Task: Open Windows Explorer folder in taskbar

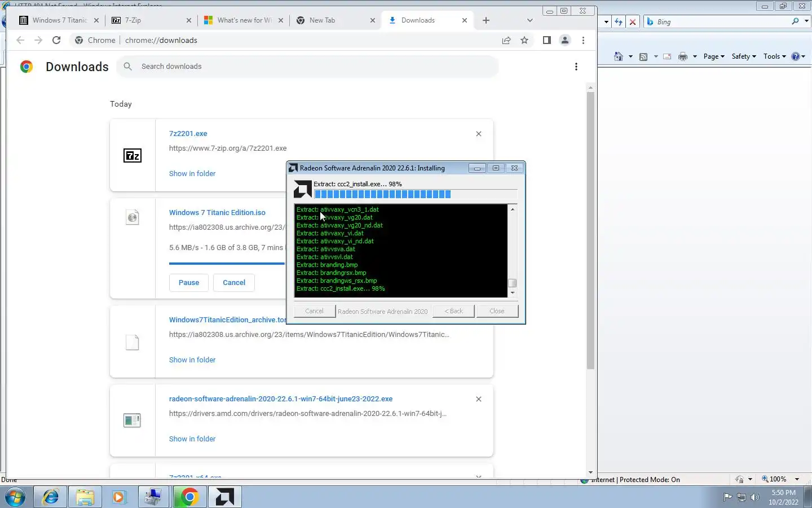Action: (x=85, y=497)
